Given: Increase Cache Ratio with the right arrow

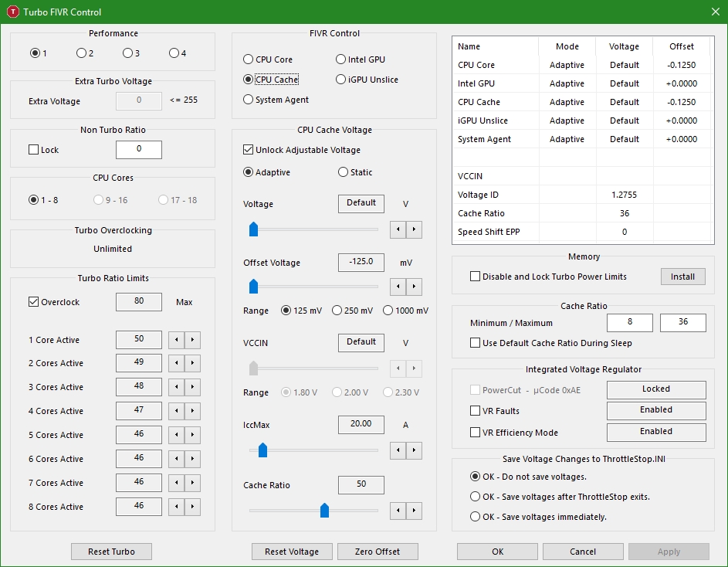Looking at the screenshot, I should pyautogui.click(x=414, y=511).
